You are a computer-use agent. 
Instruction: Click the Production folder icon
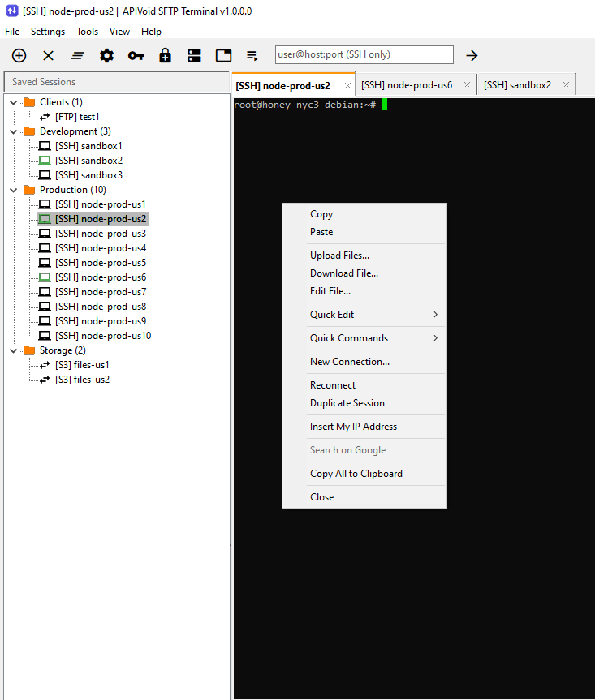[x=29, y=190]
